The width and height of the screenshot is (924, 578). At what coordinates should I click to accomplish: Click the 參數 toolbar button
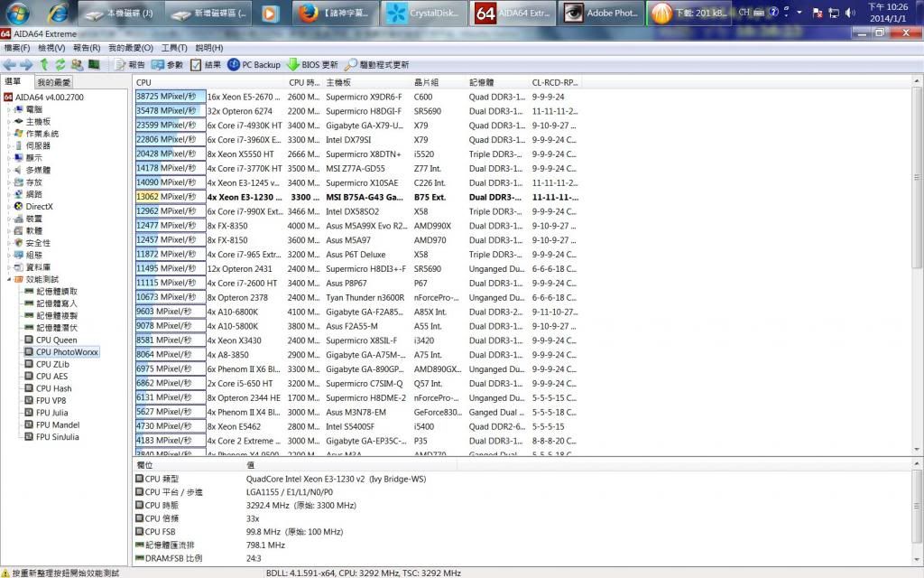167,65
